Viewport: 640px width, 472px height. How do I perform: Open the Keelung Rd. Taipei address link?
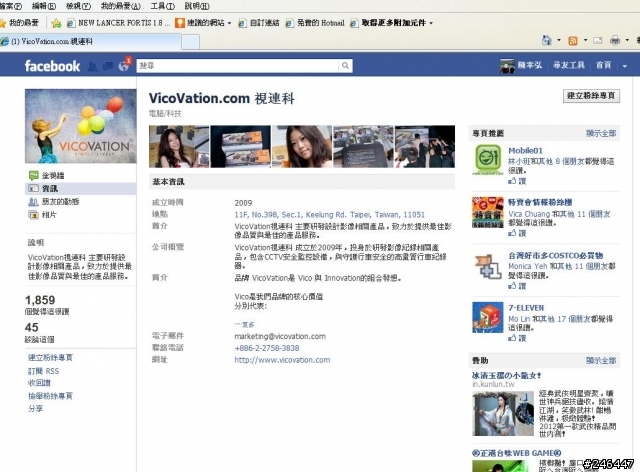click(x=329, y=215)
